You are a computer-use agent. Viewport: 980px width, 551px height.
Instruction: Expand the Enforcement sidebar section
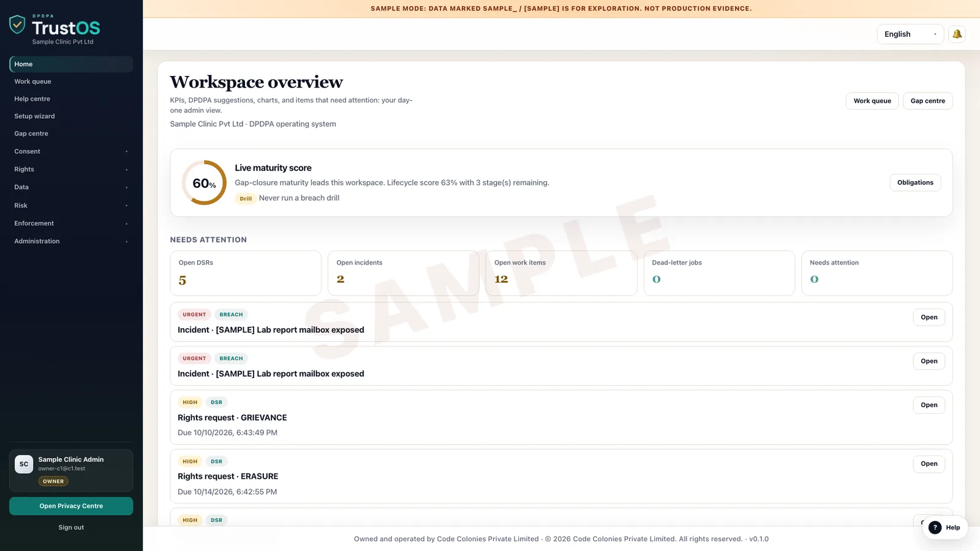[x=71, y=223]
